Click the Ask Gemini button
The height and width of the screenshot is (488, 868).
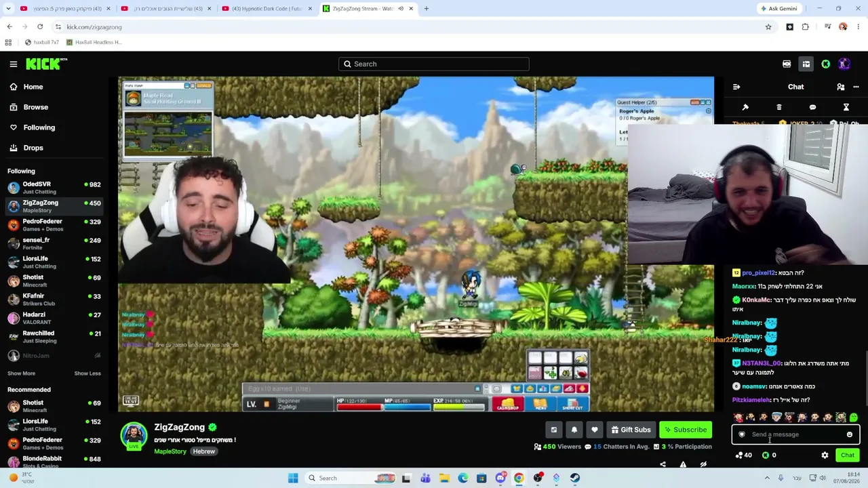coord(779,9)
